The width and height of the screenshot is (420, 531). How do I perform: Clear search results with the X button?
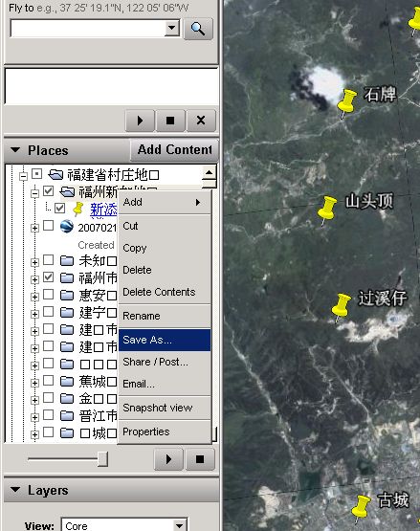click(201, 121)
